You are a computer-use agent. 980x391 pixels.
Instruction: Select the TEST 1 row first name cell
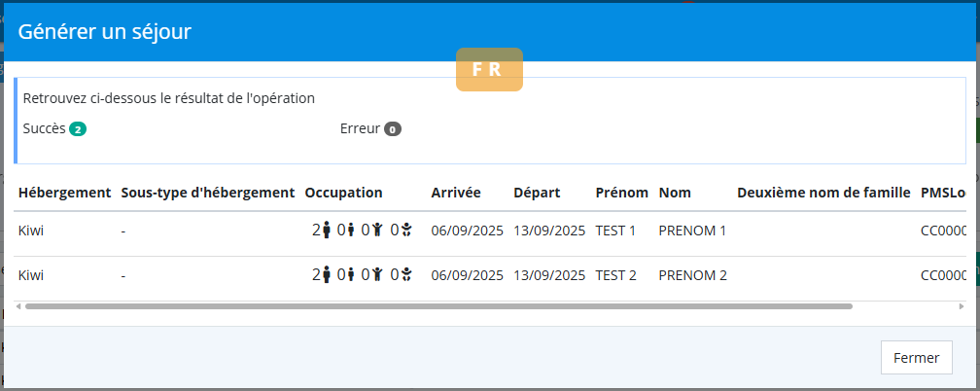coord(615,231)
